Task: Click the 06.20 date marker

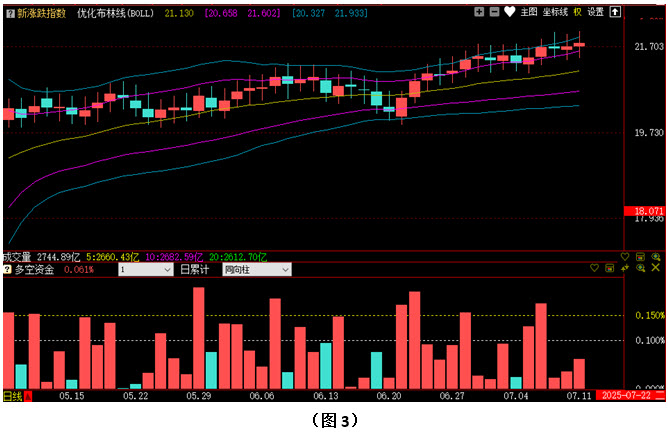Action: 389,396
